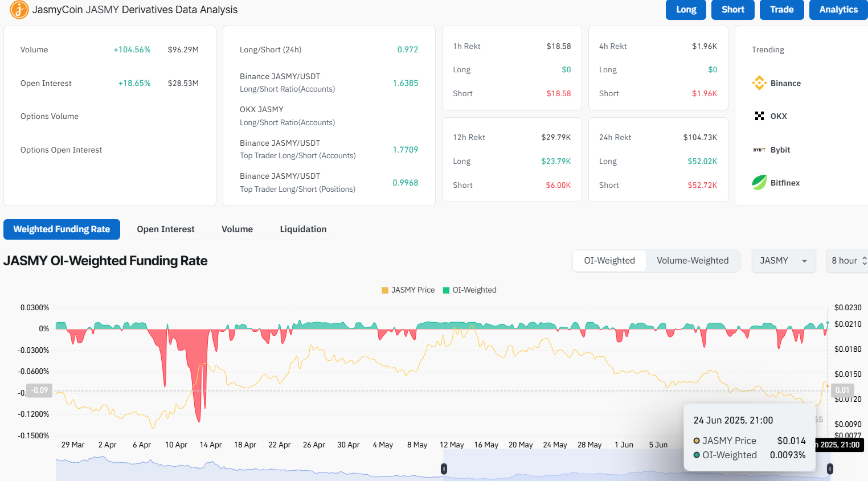The image size is (868, 481).
Task: Click the Short button
Action: click(x=732, y=10)
